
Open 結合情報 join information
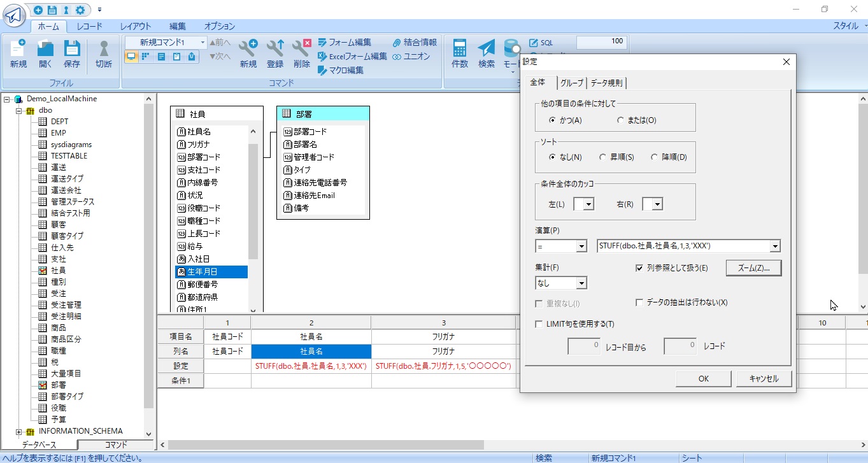click(x=415, y=43)
